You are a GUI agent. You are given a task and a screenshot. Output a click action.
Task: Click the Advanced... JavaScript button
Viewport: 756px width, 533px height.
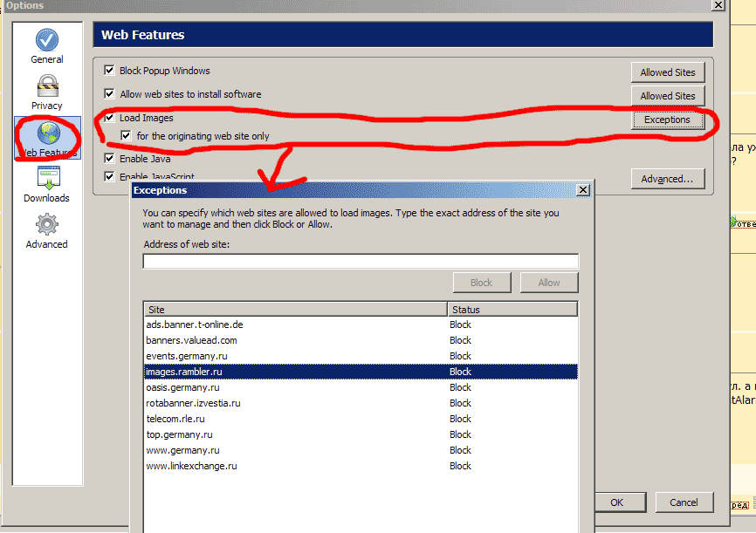[x=667, y=179]
